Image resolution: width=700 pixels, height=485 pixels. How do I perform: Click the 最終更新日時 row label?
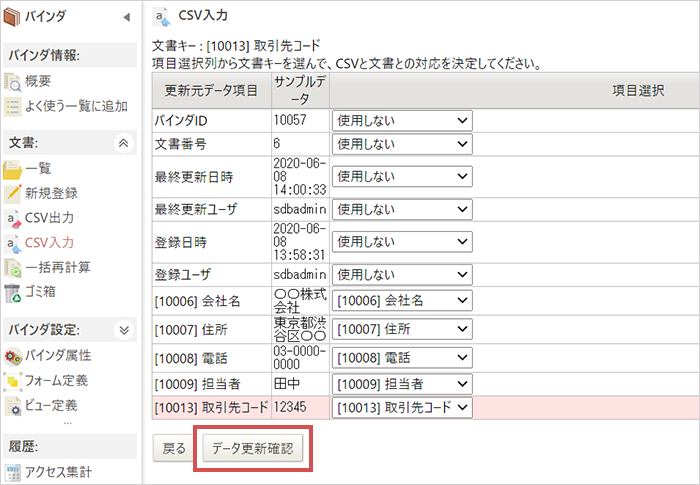point(194,177)
